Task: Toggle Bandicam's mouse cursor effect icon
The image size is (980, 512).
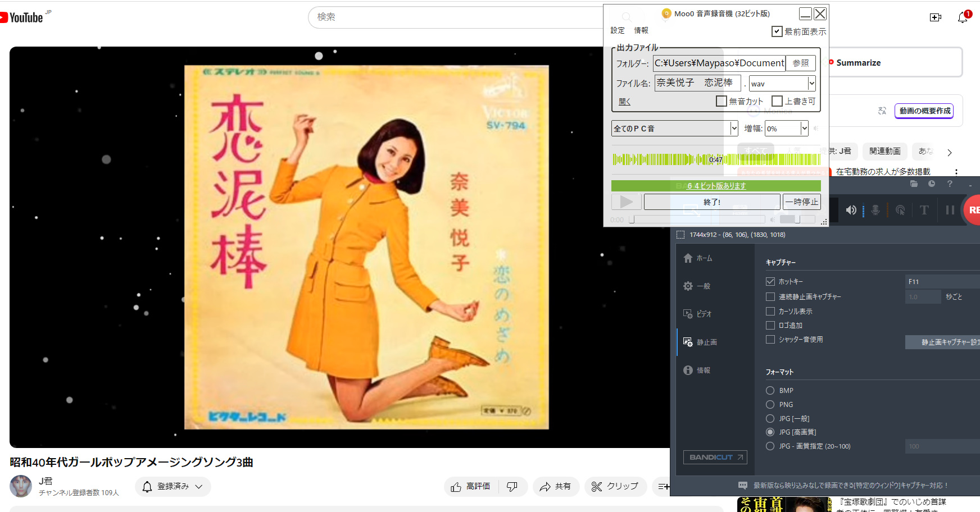Action: (x=900, y=210)
